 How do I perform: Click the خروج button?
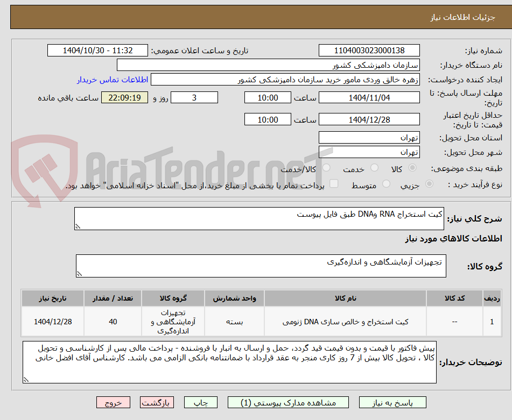click(x=113, y=402)
